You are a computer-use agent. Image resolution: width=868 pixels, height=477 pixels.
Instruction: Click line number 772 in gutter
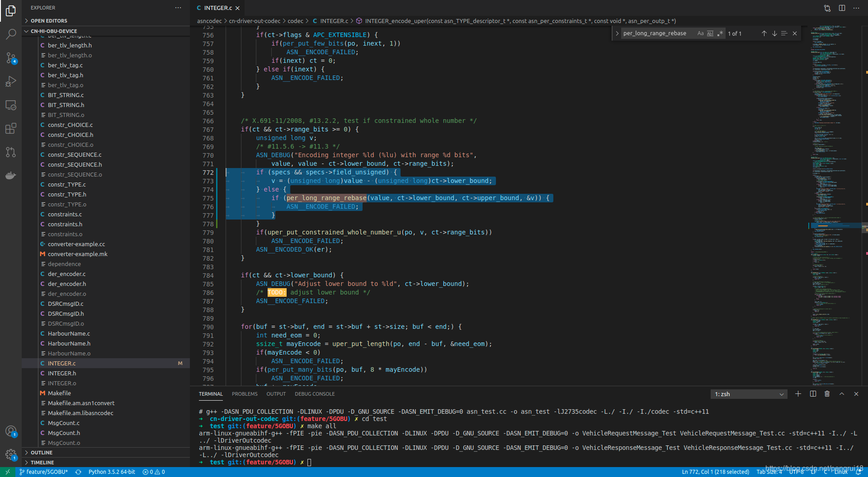tap(208, 173)
